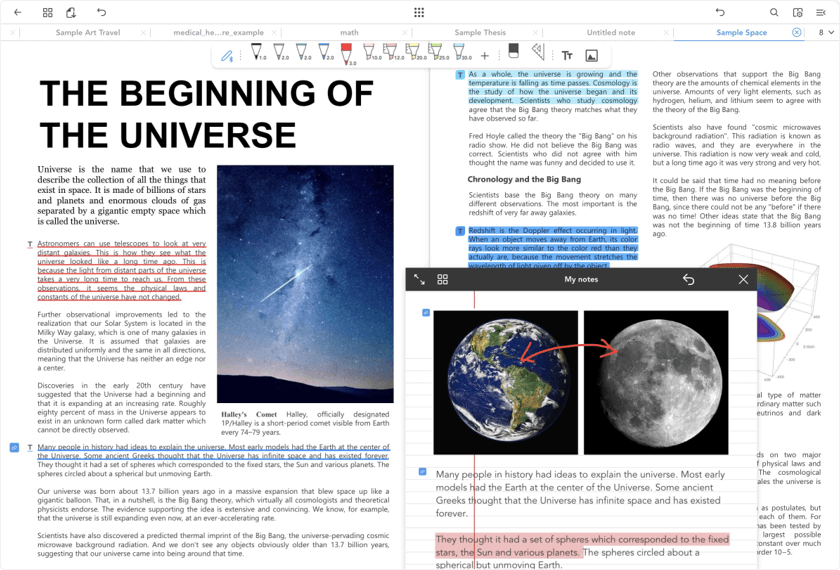840x570 pixels.
Task: Close the math tab
Action: pyautogui.click(x=404, y=33)
